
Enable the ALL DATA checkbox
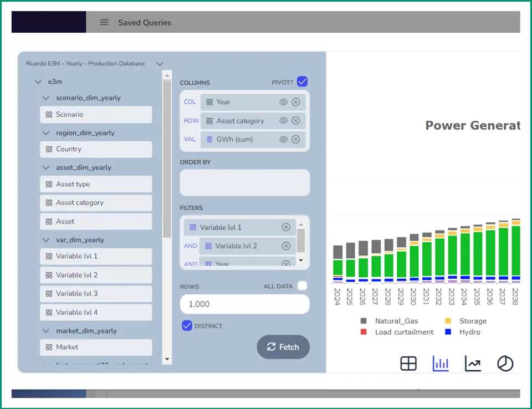302,286
